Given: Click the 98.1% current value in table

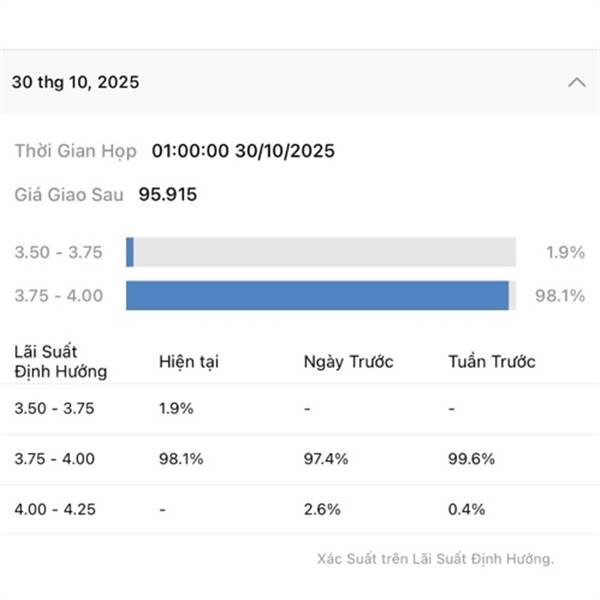Looking at the screenshot, I should click(x=181, y=459).
